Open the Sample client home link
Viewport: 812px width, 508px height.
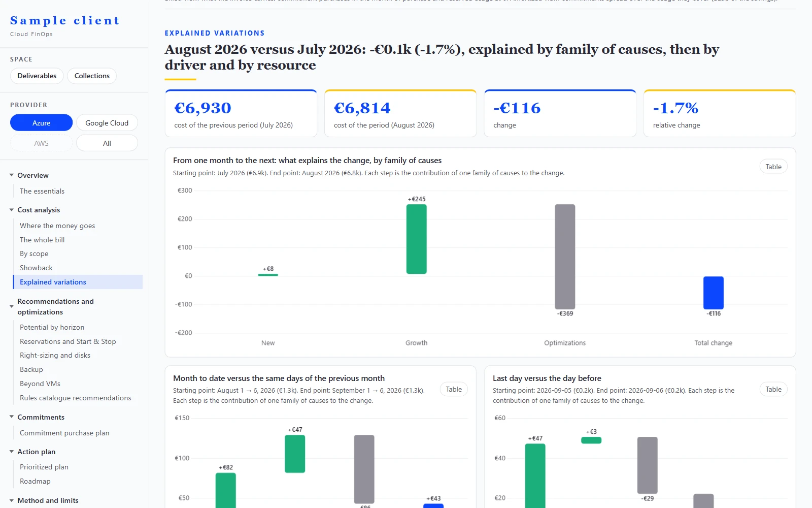click(x=65, y=21)
